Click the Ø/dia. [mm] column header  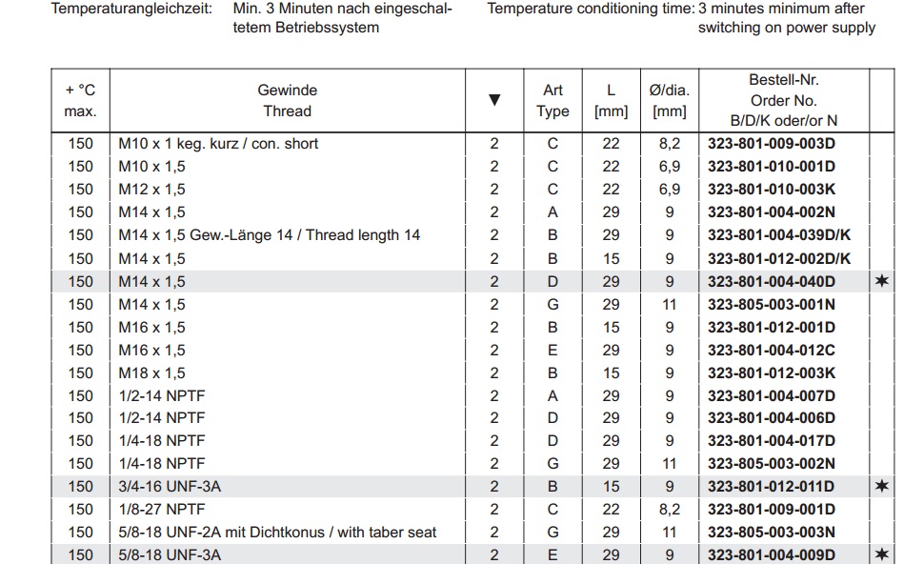[x=669, y=100]
